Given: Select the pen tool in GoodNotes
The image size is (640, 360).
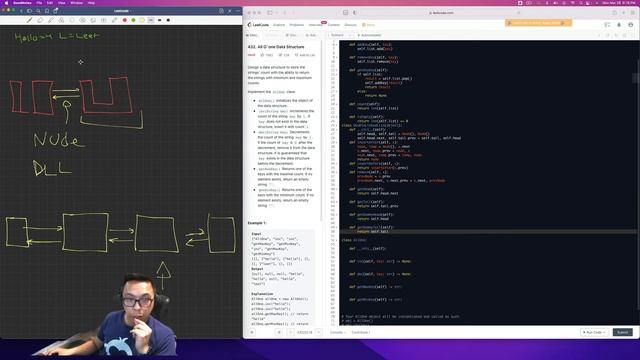Looking at the screenshot, I should (29, 20).
